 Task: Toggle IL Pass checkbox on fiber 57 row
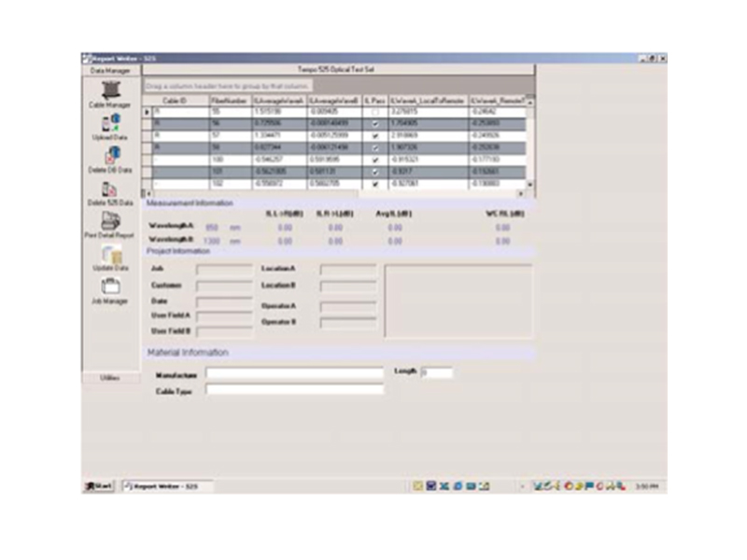[375, 135]
